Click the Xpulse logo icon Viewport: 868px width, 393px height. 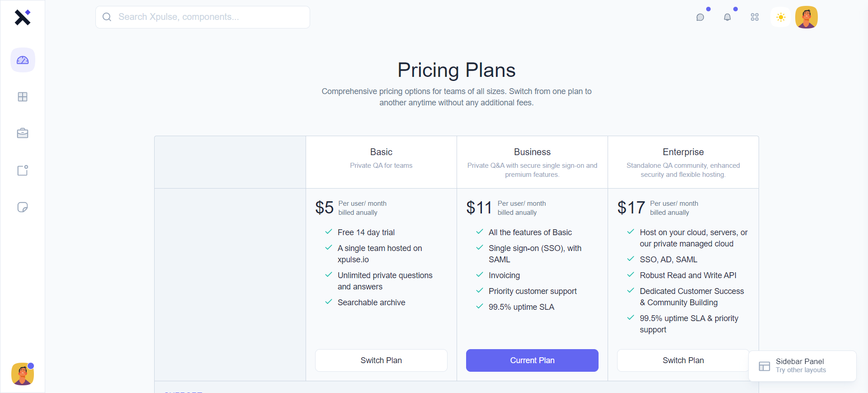click(22, 17)
